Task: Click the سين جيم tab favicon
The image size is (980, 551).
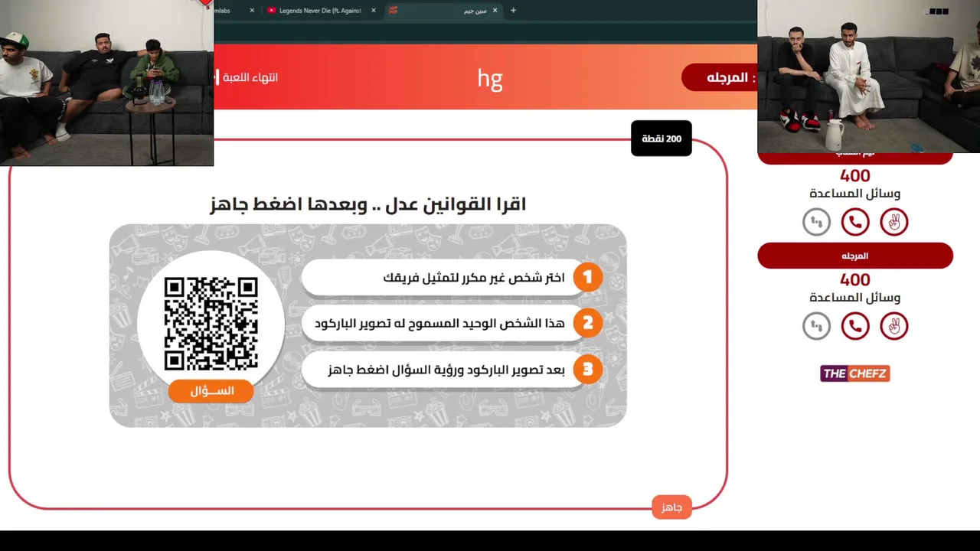Action: [x=393, y=11]
